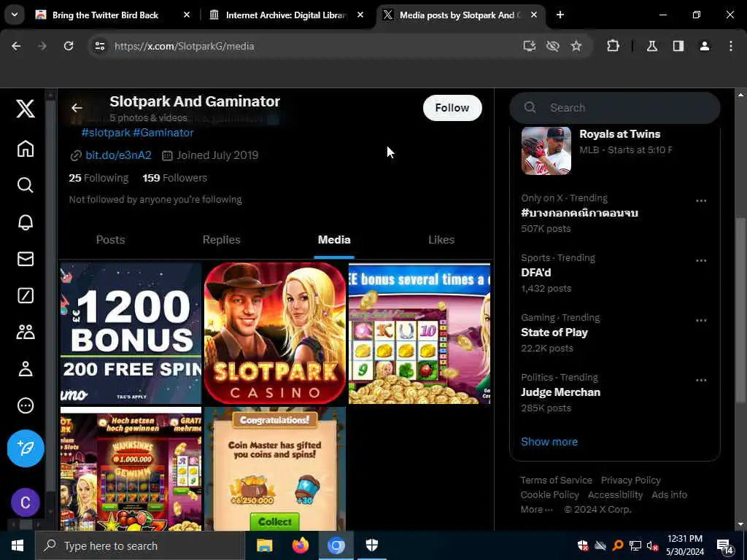The width and height of the screenshot is (747, 560).
Task: Open Chrome three-dot menu
Action: tap(731, 46)
